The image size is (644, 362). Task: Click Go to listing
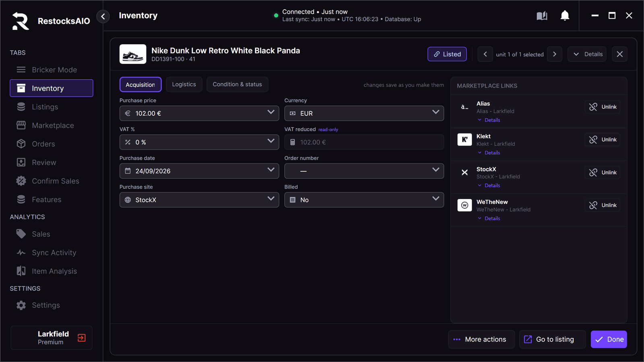tap(553, 339)
